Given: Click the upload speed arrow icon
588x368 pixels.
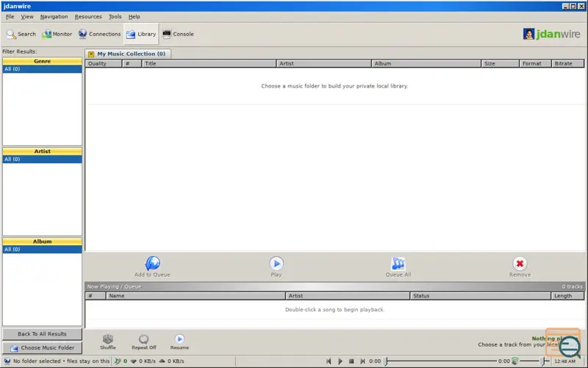Looking at the screenshot, I should 162,361.
